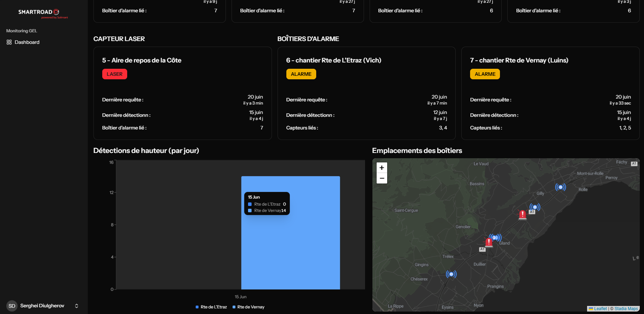Expand the Serghei Diulgherov user menu chevron
Screen dimensions: 644x314
click(77, 306)
